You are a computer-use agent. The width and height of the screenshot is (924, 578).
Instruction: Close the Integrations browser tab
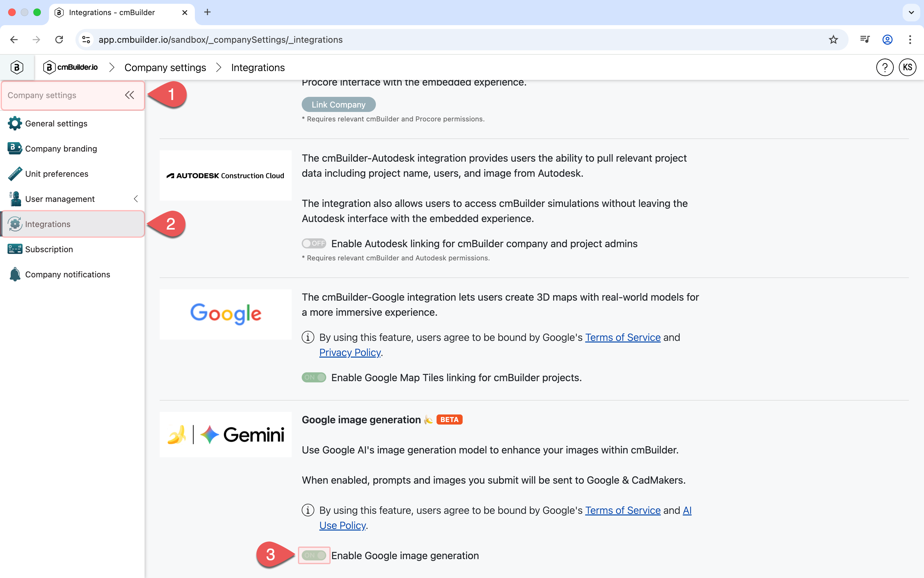click(x=185, y=12)
